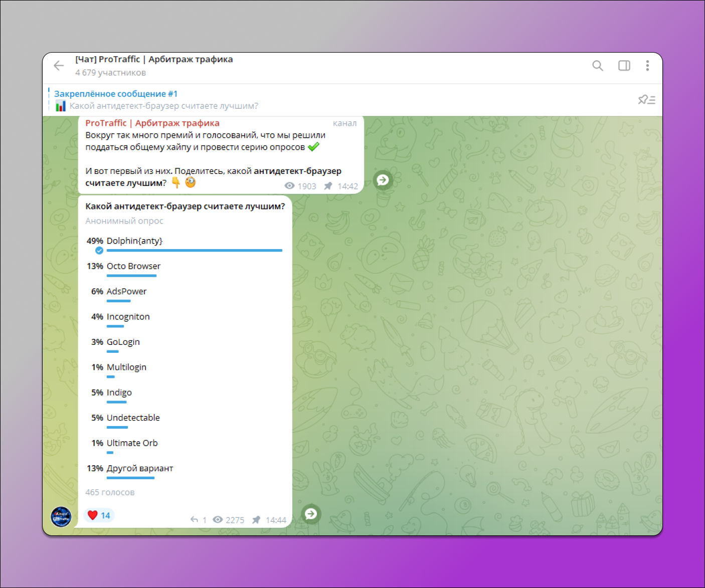Vote for Octo Browser in the poll
The width and height of the screenshot is (705, 588).
point(133,266)
